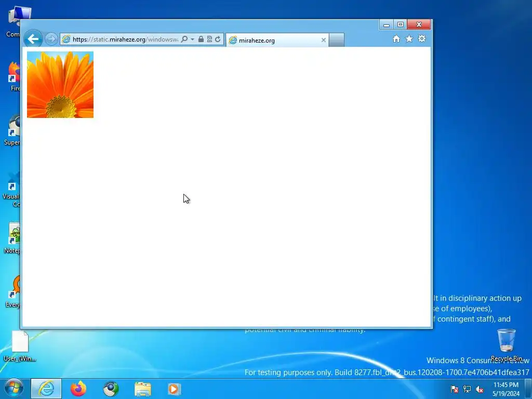The height and width of the screenshot is (399, 532).
Task: Select the Super... desktop shortcut
Action: pyautogui.click(x=12, y=130)
